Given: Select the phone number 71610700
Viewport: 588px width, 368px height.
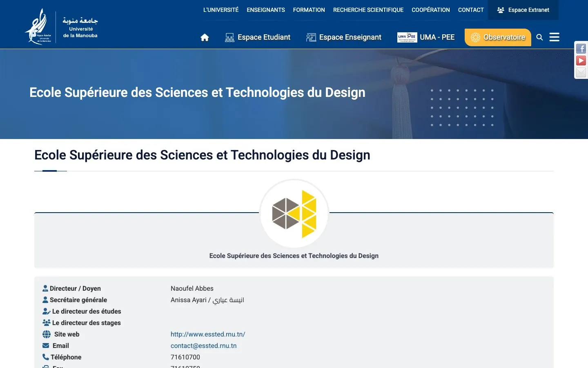Looking at the screenshot, I should 185,357.
